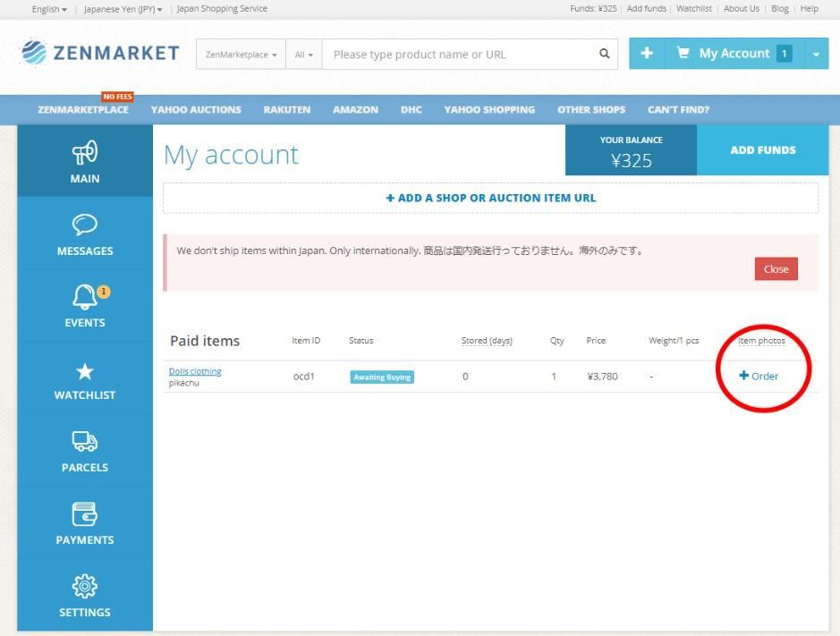This screenshot has height=636, width=840.
Task: Open the Dolls clothing item link
Action: point(195,371)
